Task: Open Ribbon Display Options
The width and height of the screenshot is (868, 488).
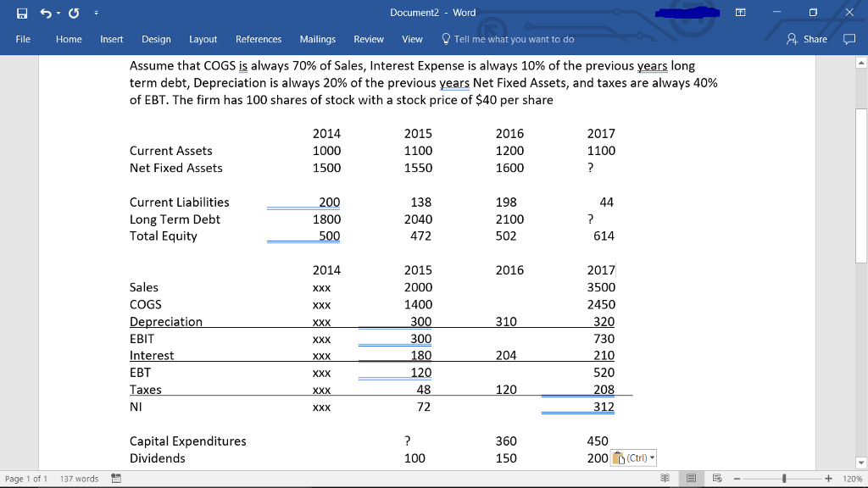Action: (x=740, y=13)
